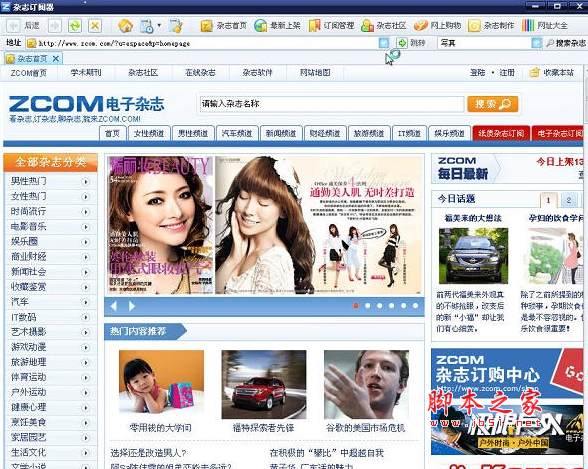Open the 福特探索者先锋 article link

point(263,428)
